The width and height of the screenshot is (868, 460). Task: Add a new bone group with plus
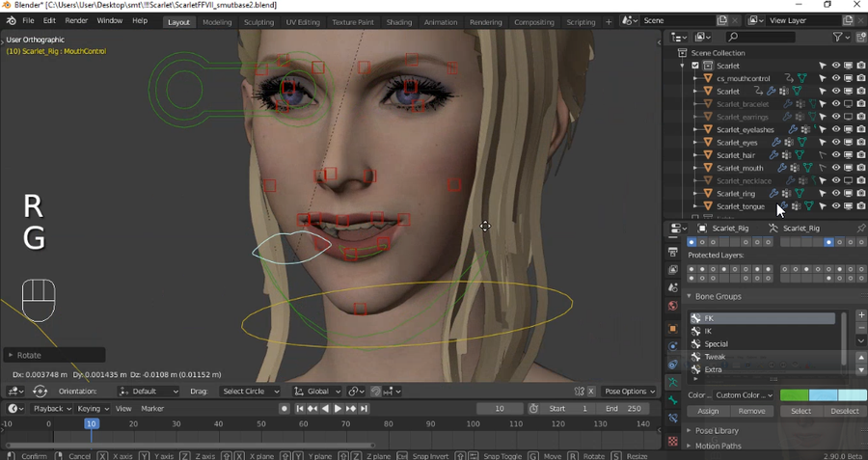pos(861,315)
